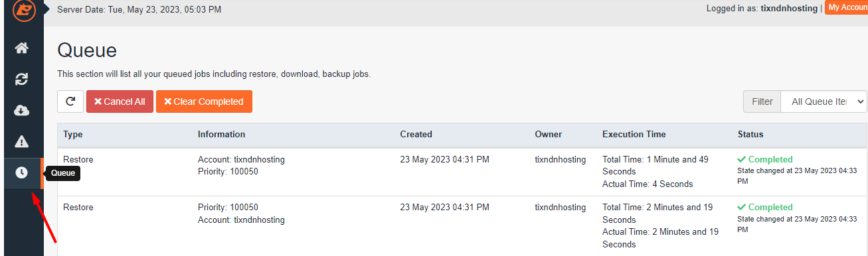The width and height of the screenshot is (868, 256).
Task: Open the cloud download icon
Action: click(x=22, y=110)
